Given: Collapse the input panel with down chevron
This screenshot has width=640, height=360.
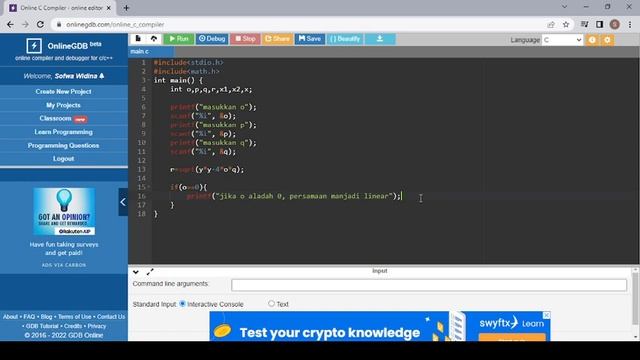Looking at the screenshot, I should [136, 272].
